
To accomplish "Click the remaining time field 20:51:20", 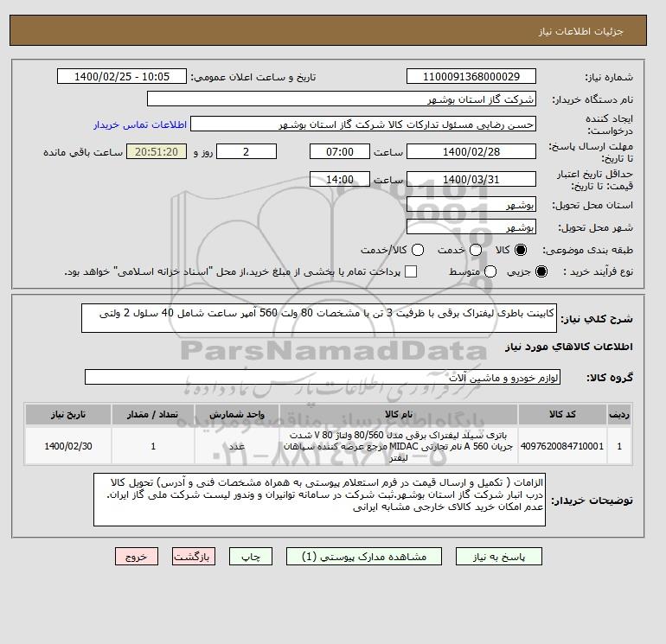I will [157, 151].
